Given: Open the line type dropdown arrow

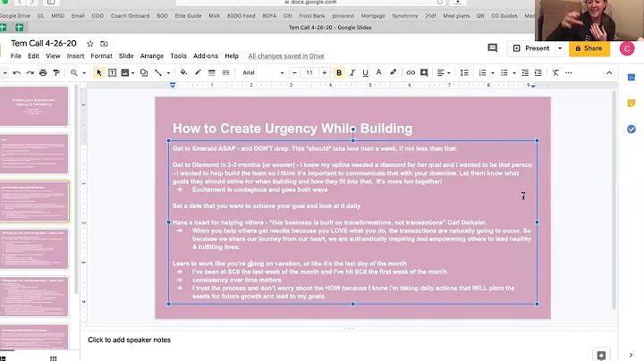Looking at the screenshot, I should [x=168, y=73].
